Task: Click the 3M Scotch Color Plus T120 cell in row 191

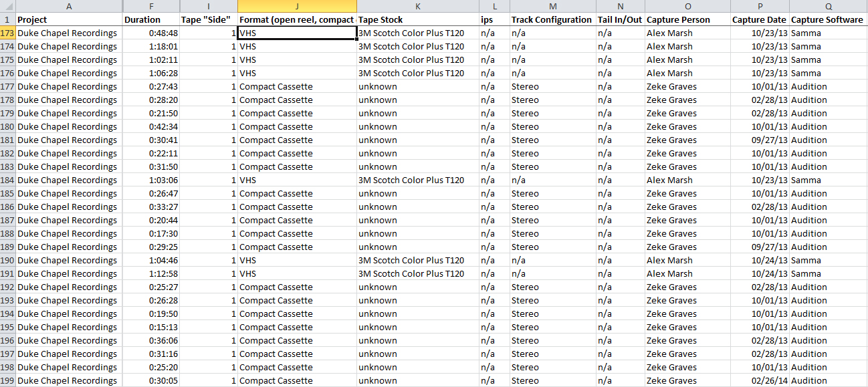Action: [x=411, y=273]
